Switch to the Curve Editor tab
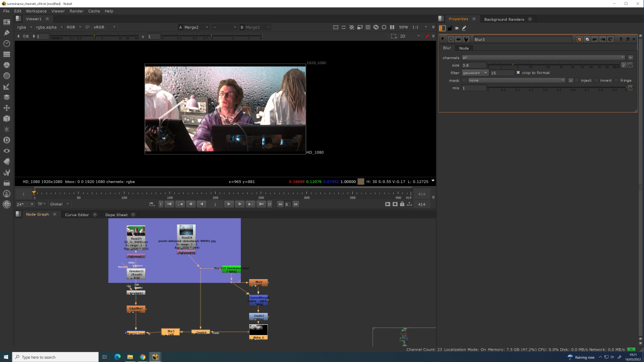Screen dimensions: 644x362 click(77, 215)
